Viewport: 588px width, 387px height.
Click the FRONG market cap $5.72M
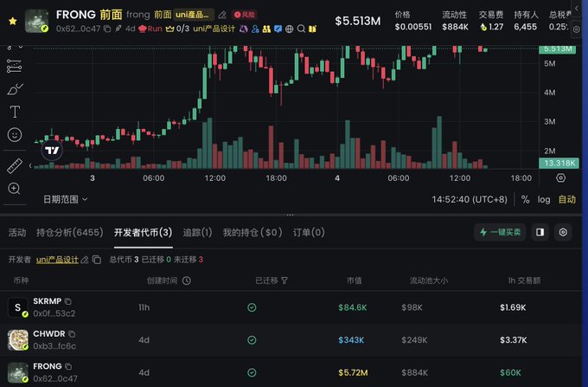point(353,373)
